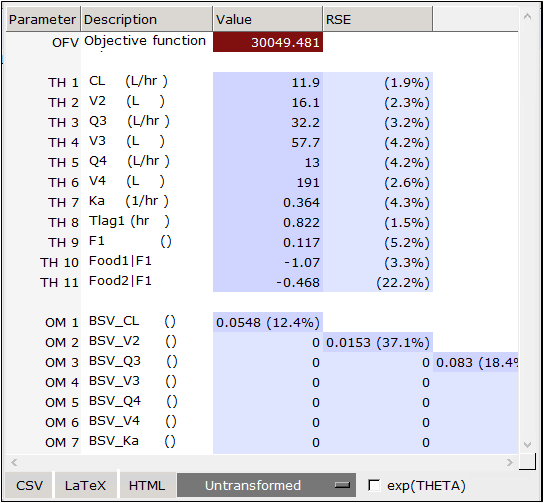The image size is (544, 503).
Task: Click the RSE (5.2%) cell
Action: pyautogui.click(x=378, y=242)
